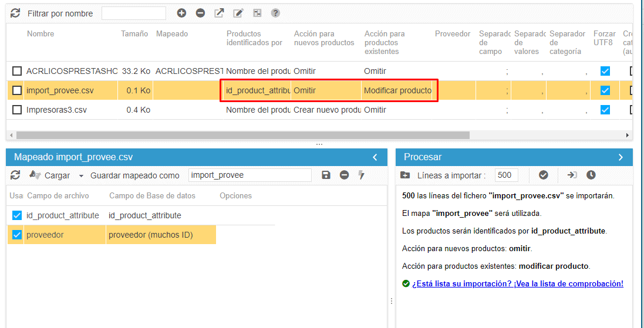Tick the checkbox for Impresoras3.csv
Image resolution: width=644 pixels, height=328 pixels.
17,110
